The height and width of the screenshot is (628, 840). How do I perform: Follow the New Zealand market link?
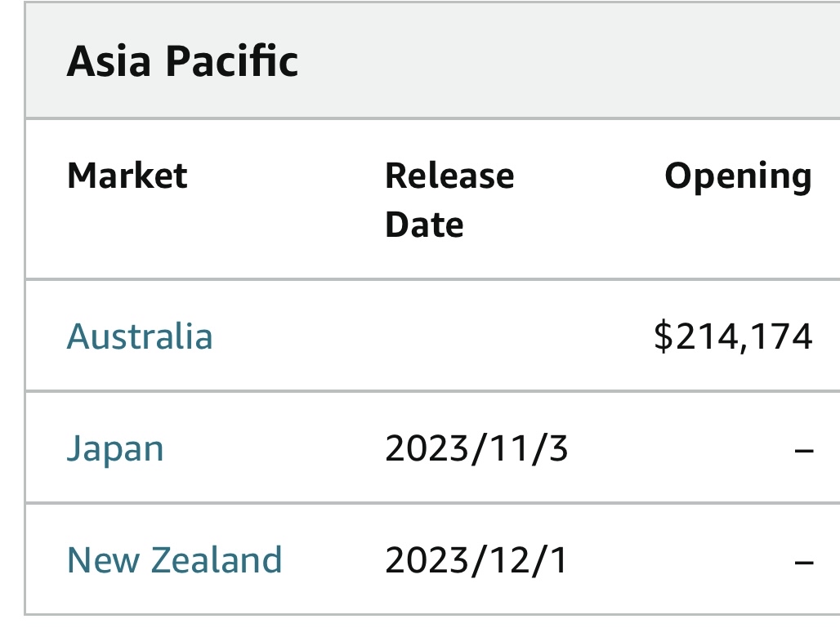coord(174,561)
